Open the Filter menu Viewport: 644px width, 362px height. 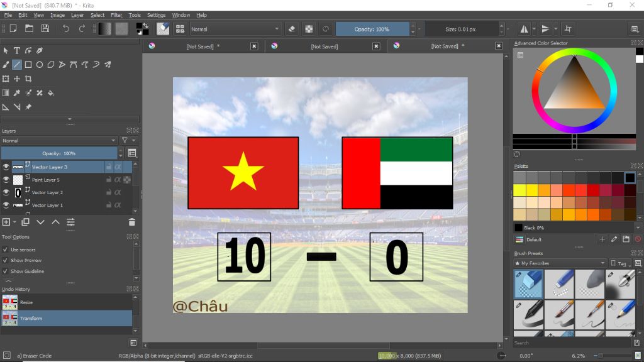tap(116, 15)
